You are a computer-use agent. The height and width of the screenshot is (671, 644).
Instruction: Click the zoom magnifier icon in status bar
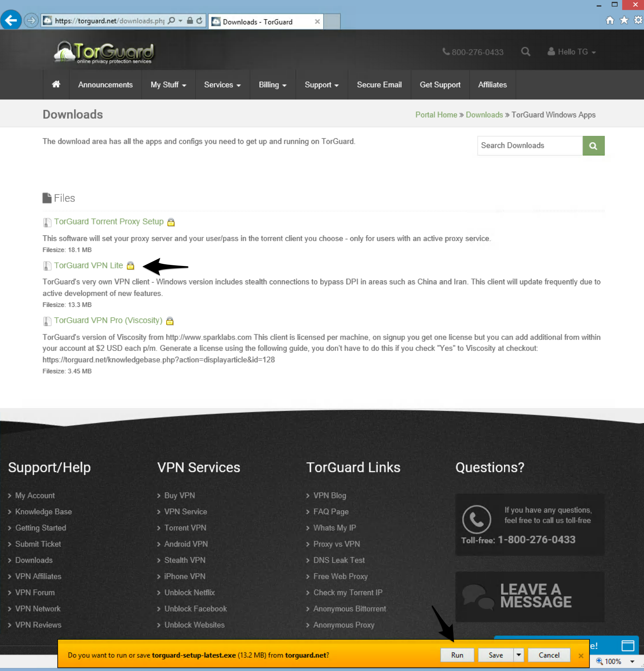[599, 661]
